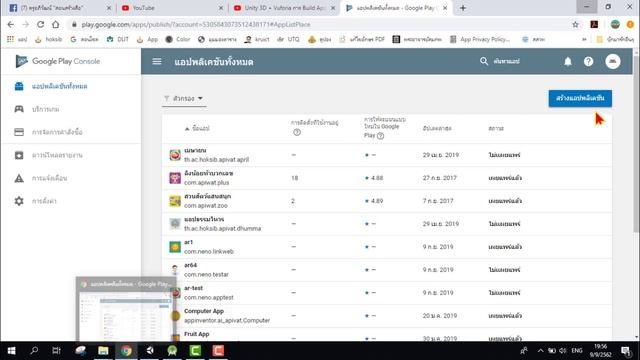Open a new browser tab
Viewport: 640px width, 360px height.
click(x=462, y=8)
